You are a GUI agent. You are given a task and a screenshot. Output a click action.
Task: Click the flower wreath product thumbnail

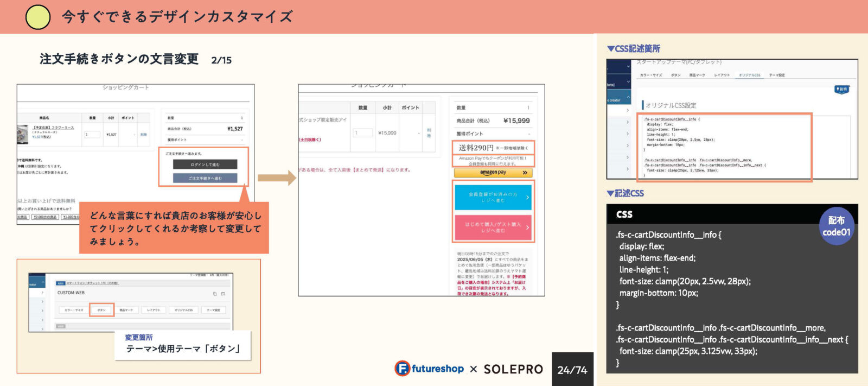pos(23,134)
